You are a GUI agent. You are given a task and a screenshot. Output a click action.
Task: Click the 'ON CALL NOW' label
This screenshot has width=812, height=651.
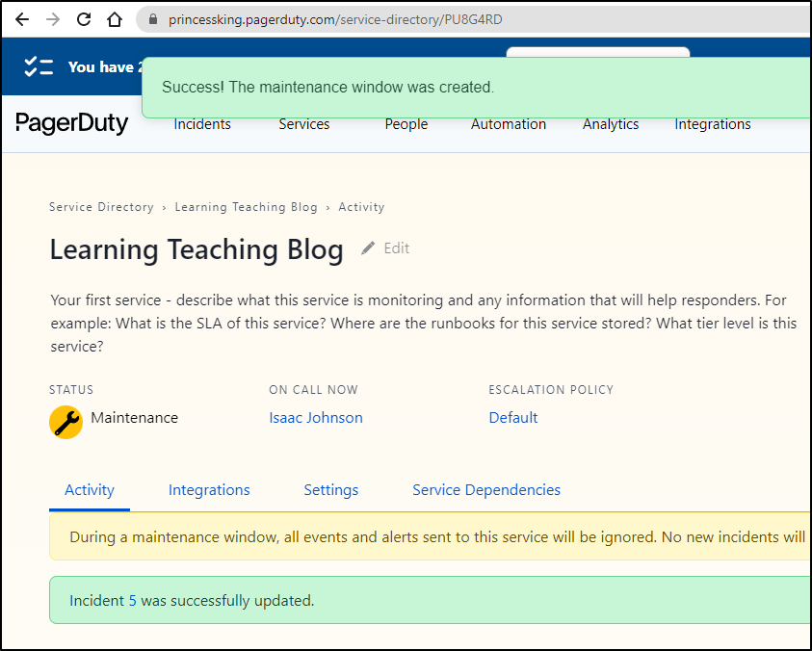point(313,390)
